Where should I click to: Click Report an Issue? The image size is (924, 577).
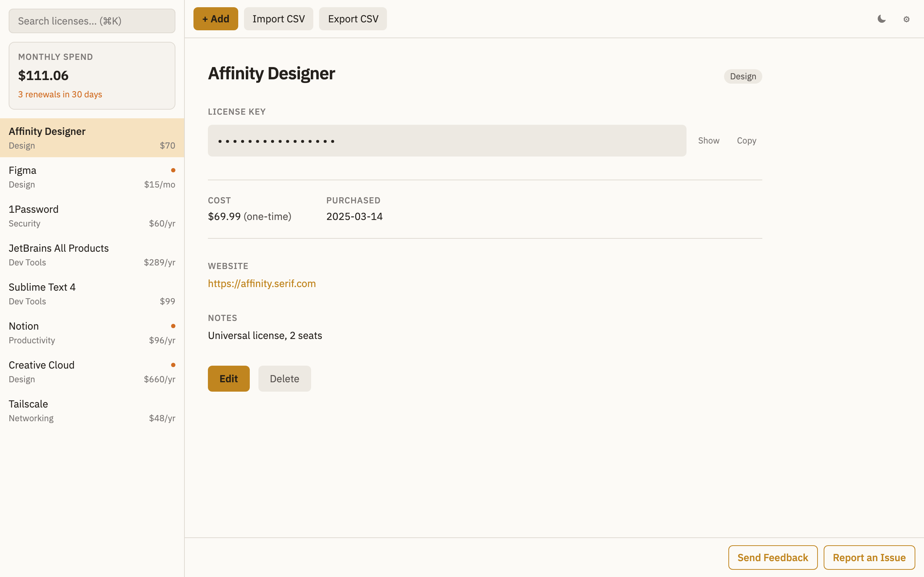pos(869,558)
